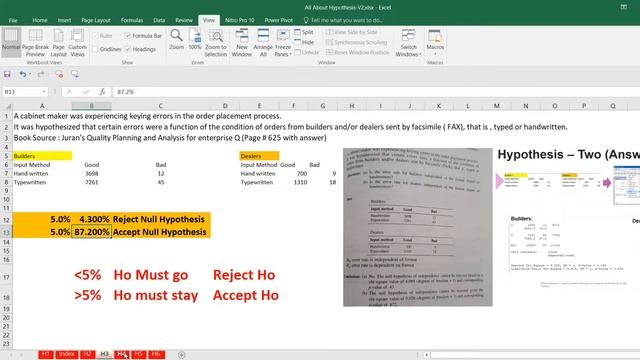Switch to sheet tab H1
Screen dimensions: 640x360
pyautogui.click(x=46, y=354)
